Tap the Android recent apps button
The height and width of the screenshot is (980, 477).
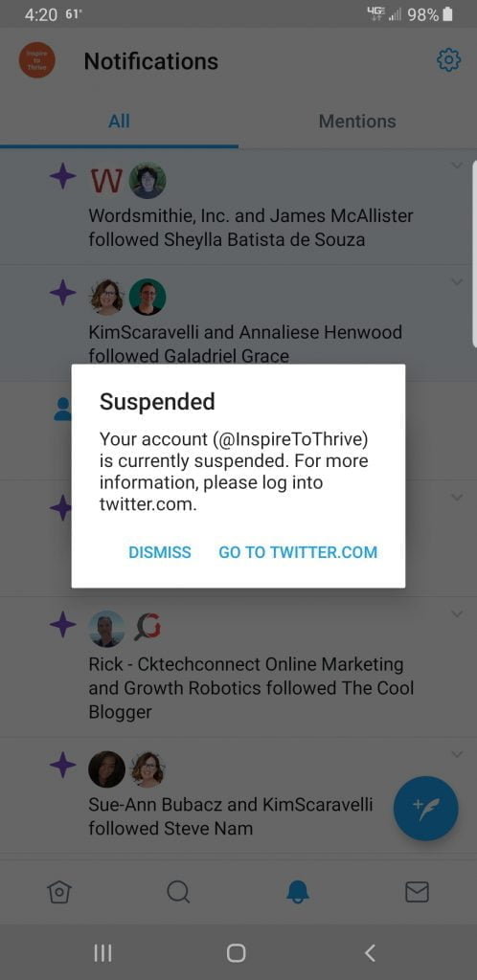102,953
